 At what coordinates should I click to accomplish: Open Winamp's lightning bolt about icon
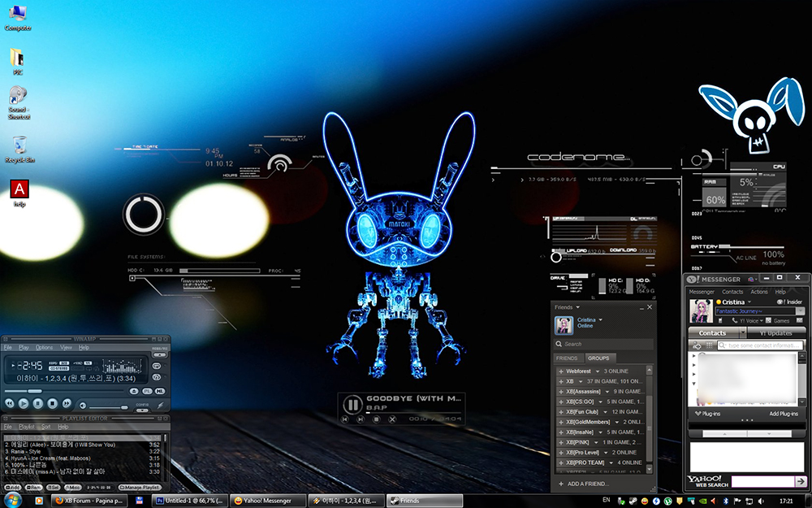pyautogui.click(x=160, y=406)
